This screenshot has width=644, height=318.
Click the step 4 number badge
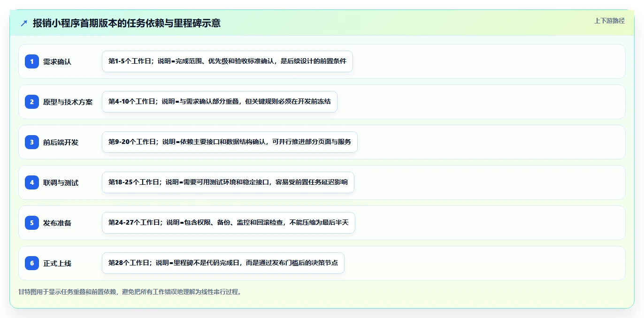pos(32,182)
